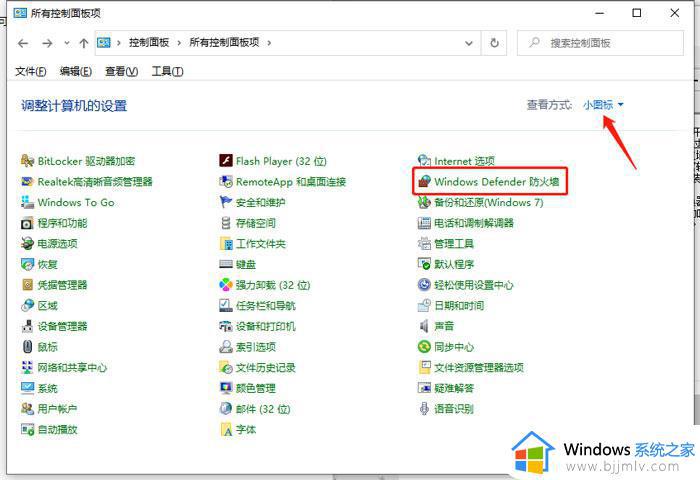Open the 字体 fonts icon

pyautogui.click(x=226, y=430)
